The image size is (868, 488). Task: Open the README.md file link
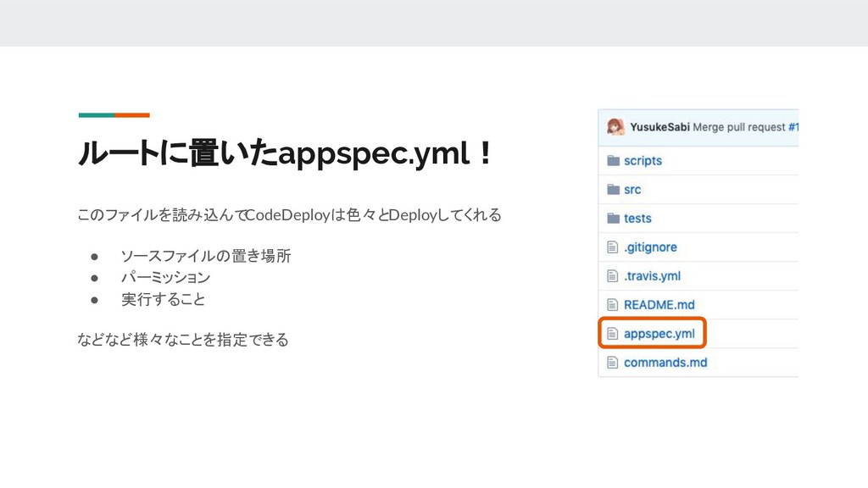pyautogui.click(x=659, y=305)
